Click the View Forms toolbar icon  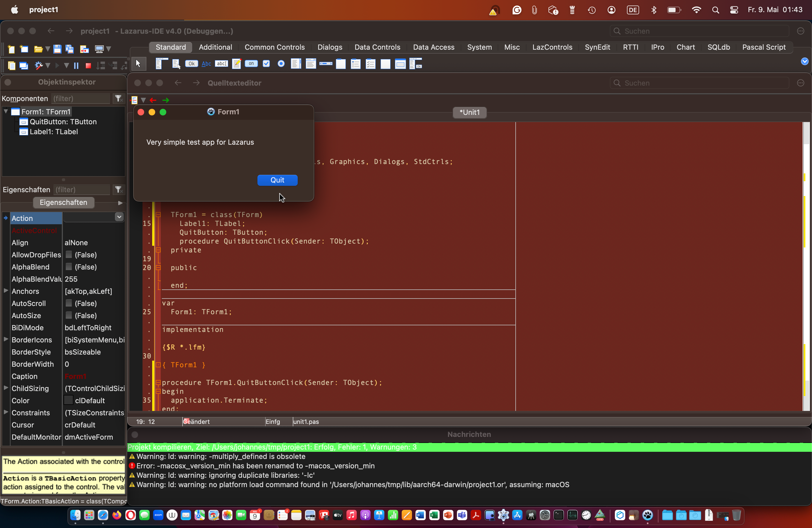(x=23, y=65)
